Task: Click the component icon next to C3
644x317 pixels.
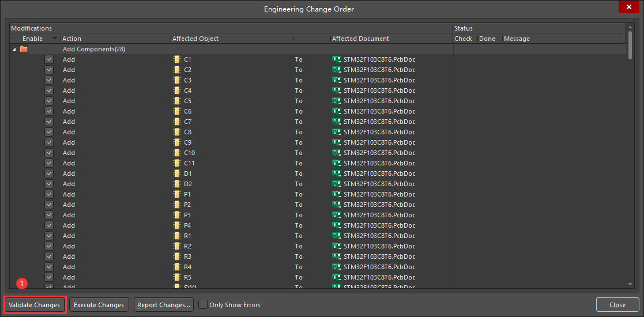Action: pyautogui.click(x=177, y=80)
